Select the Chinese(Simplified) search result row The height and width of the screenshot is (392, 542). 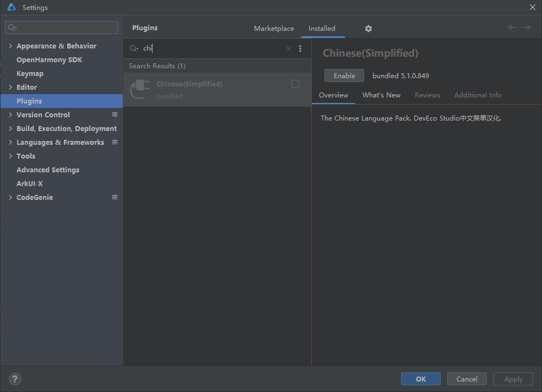(x=218, y=90)
